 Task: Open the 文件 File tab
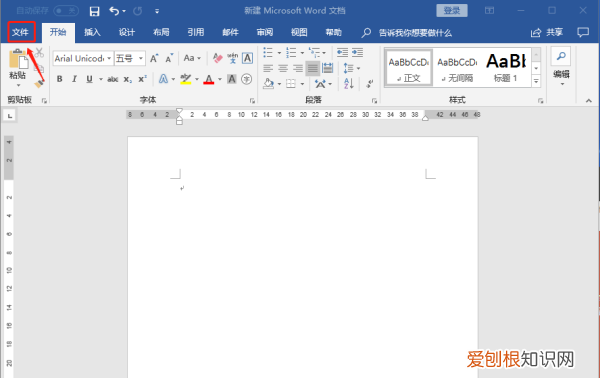tap(21, 32)
